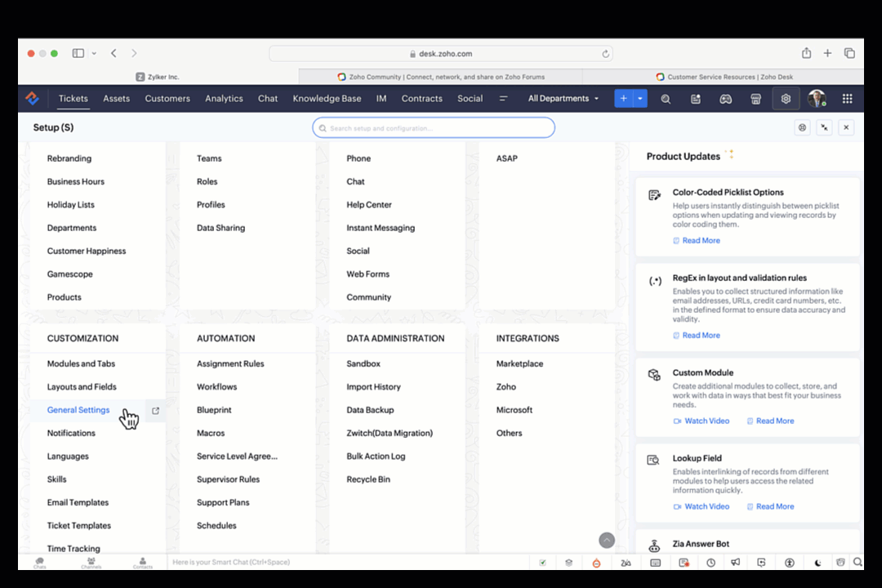The width and height of the screenshot is (882, 588).
Task: Click the blue plus add button
Action: (623, 99)
